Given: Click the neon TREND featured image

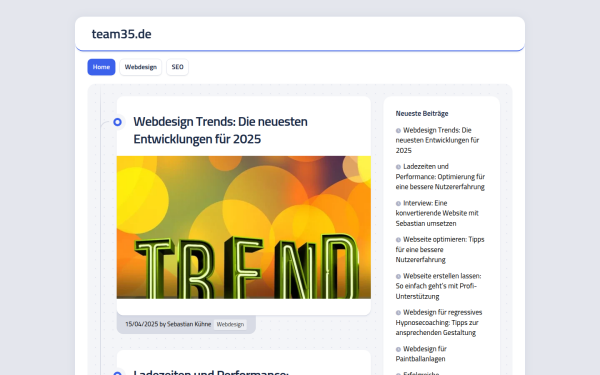Looking at the screenshot, I should coord(244,227).
